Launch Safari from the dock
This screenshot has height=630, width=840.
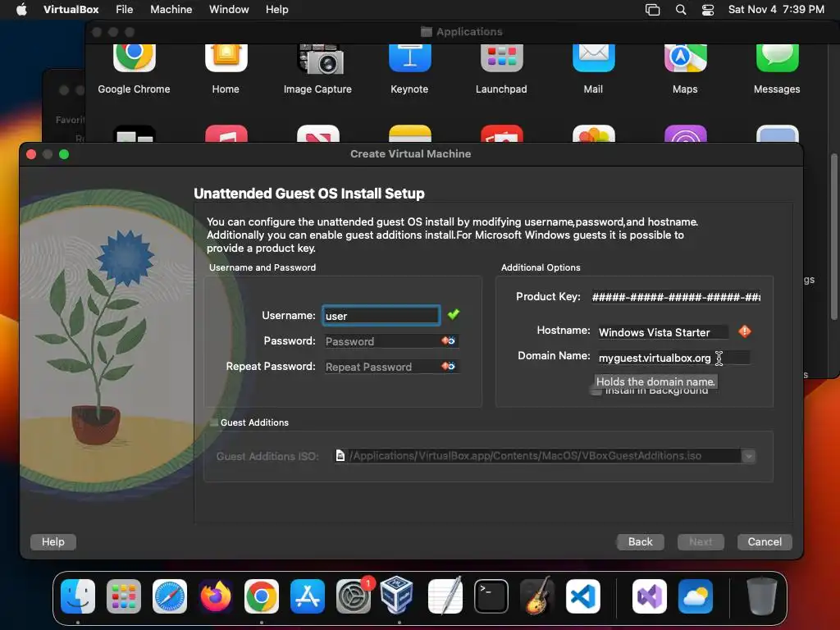coord(170,596)
